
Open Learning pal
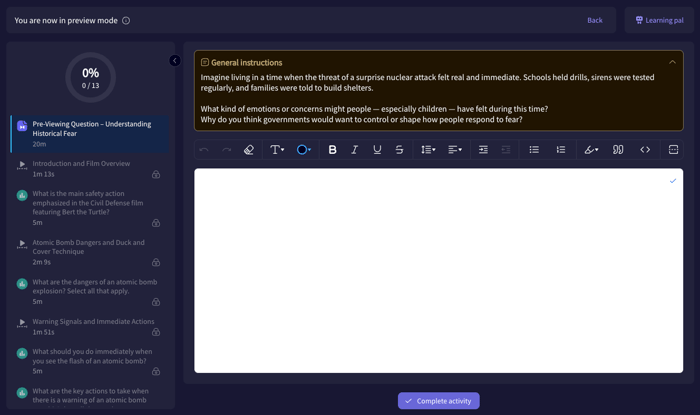pyautogui.click(x=659, y=21)
